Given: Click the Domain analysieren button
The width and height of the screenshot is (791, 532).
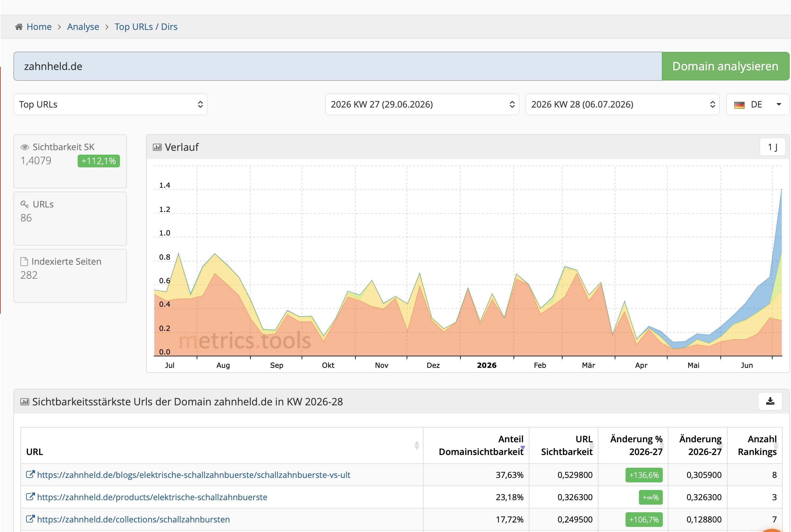Looking at the screenshot, I should [725, 66].
